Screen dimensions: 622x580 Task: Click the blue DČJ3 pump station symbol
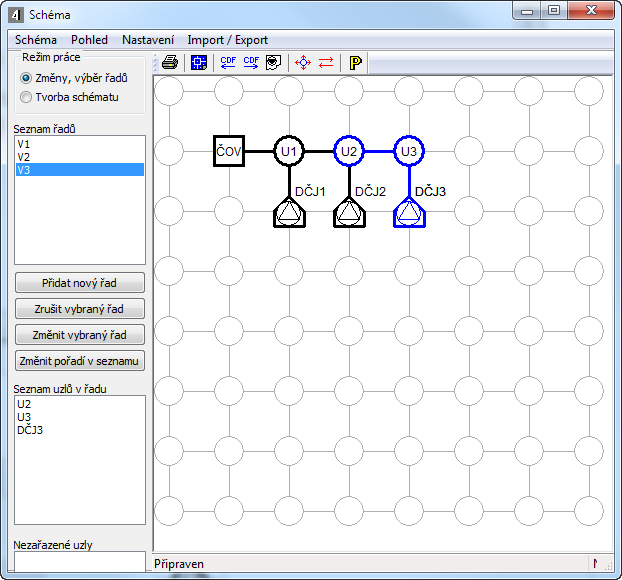[409, 213]
